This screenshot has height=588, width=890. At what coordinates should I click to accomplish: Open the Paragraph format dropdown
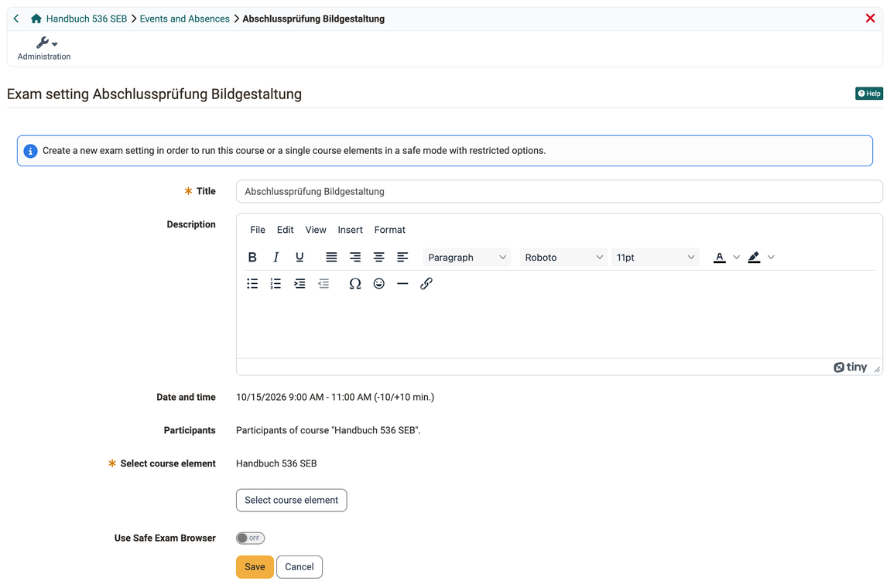467,257
